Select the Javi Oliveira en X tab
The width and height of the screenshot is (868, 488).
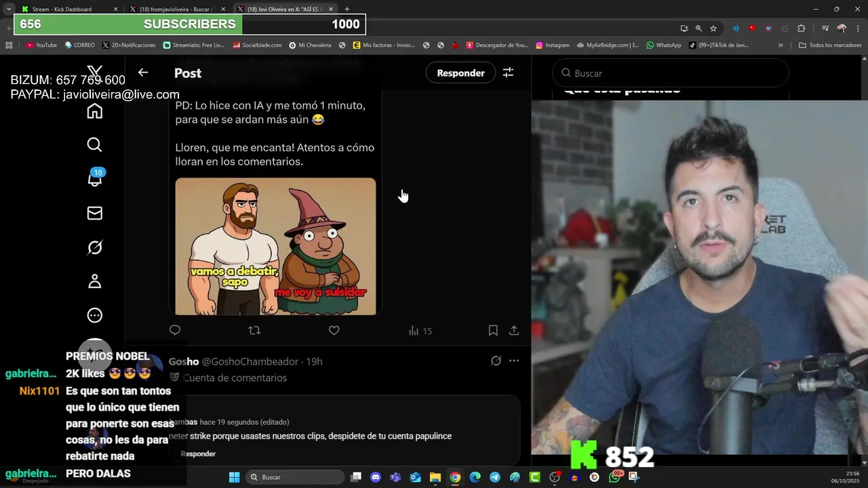(x=285, y=9)
